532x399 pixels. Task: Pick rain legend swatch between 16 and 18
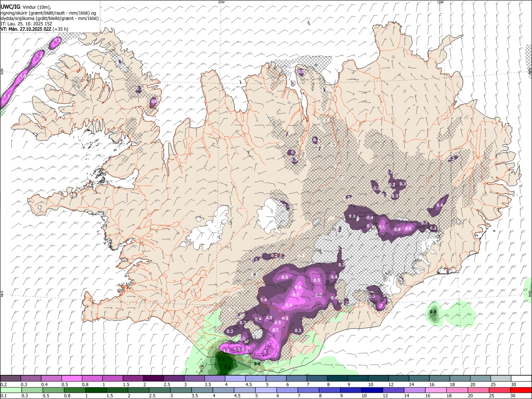tap(436, 390)
